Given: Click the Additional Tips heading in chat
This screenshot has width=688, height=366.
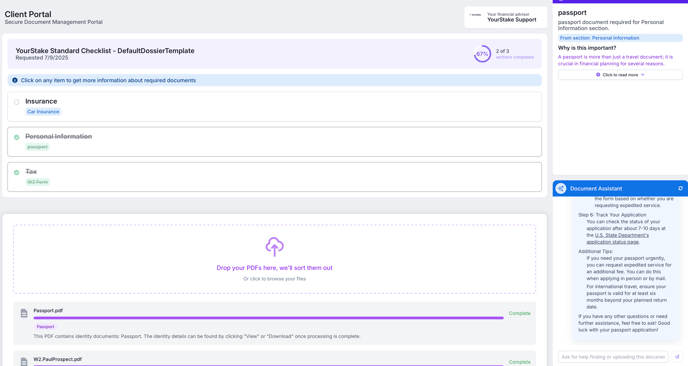Looking at the screenshot, I should [595, 251].
